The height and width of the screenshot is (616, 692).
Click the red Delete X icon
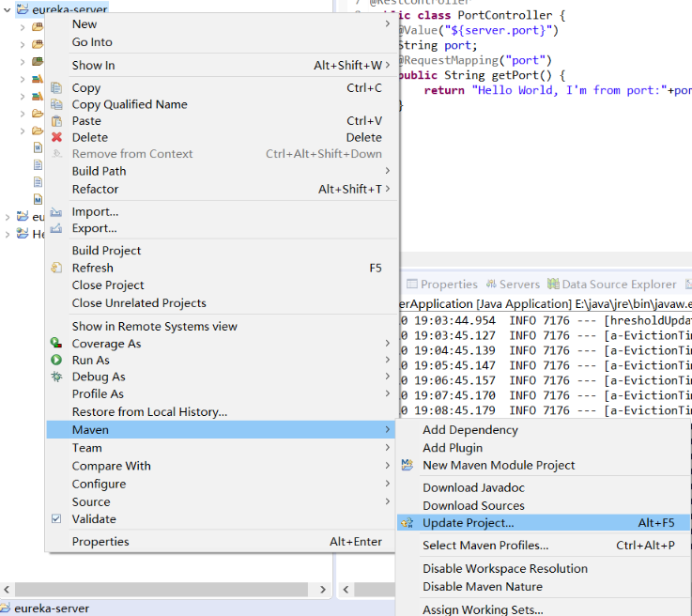56,137
